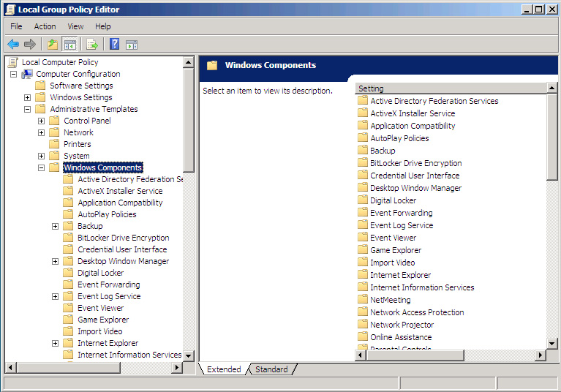The width and height of the screenshot is (561, 392).
Task: Switch to the Standard tab
Action: [x=271, y=369]
